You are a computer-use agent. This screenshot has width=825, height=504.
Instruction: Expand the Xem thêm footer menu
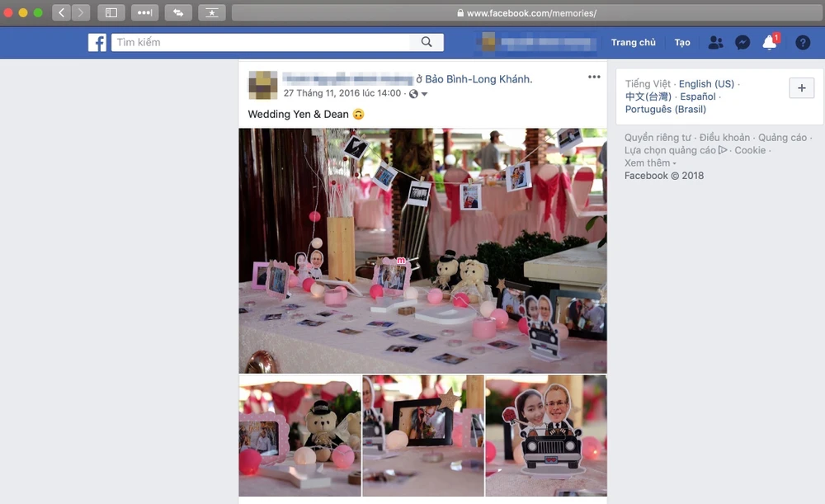650,163
